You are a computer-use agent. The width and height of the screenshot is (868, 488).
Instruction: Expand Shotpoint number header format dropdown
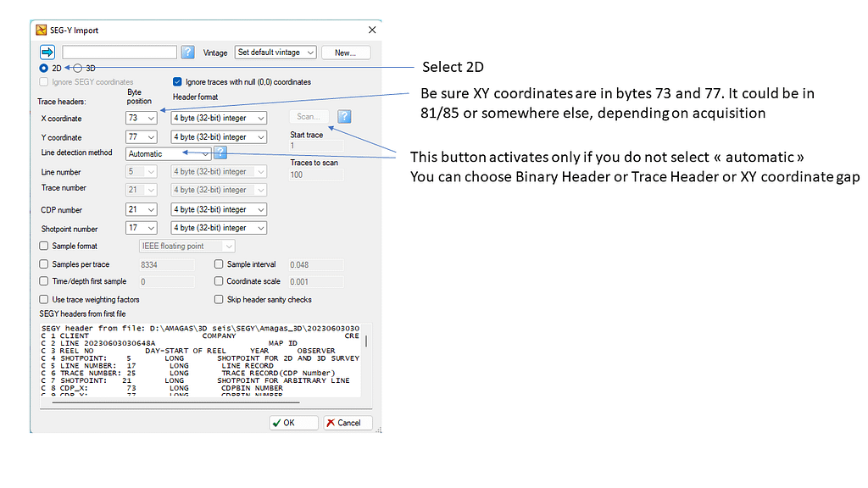pos(220,228)
